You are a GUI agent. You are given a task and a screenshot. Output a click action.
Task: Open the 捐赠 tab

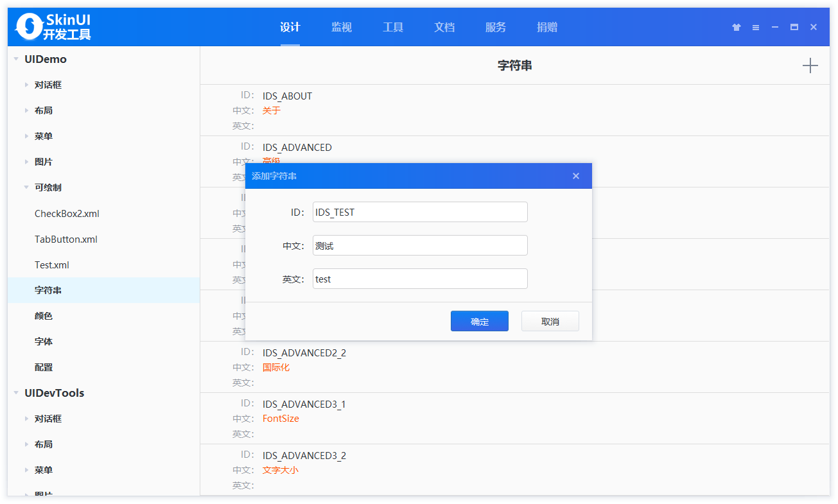[x=547, y=27]
